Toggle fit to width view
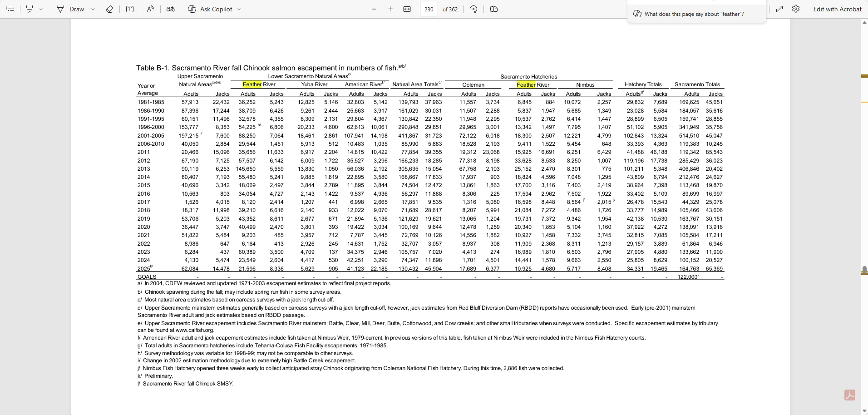The image size is (868, 415). click(x=407, y=9)
